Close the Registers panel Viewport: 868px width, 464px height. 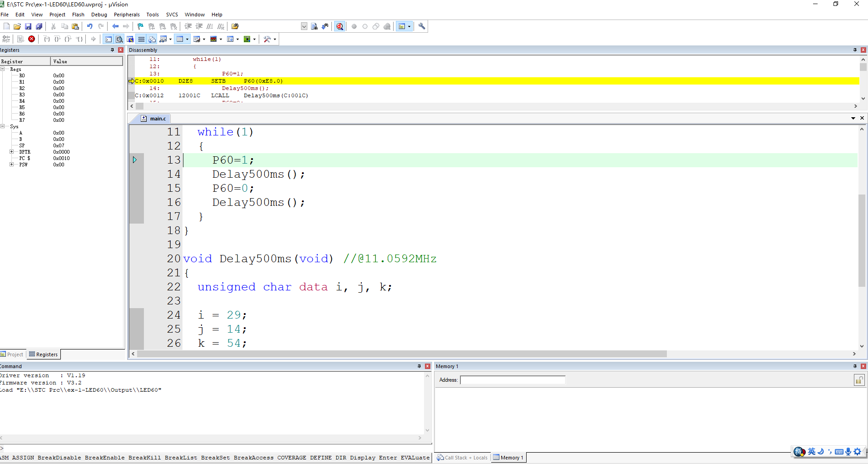coord(121,50)
